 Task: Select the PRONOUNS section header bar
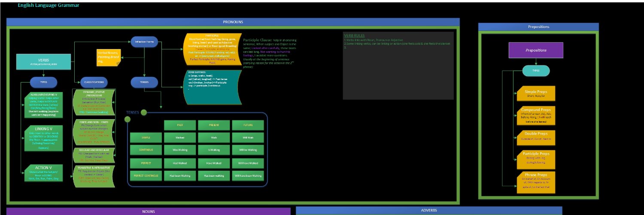pos(233,21)
